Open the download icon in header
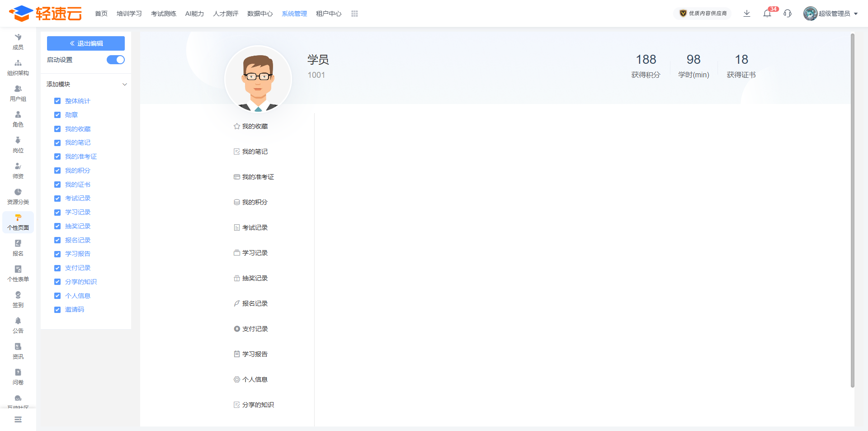 tap(747, 14)
